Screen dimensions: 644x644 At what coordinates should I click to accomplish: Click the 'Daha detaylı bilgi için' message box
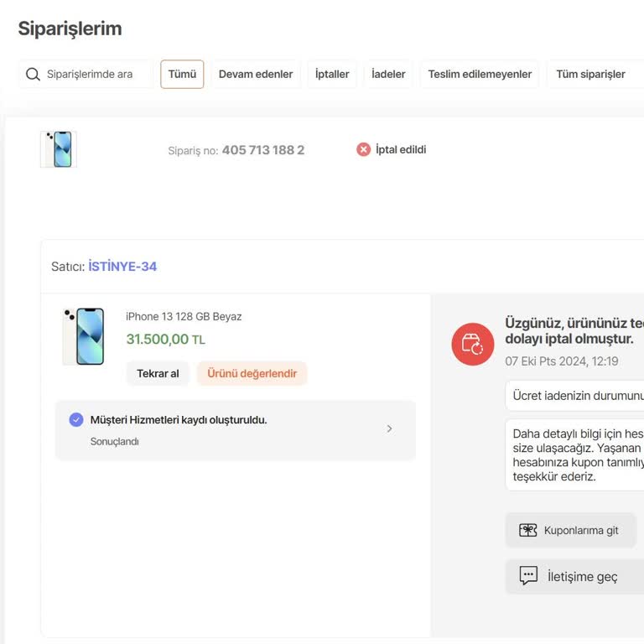(x=574, y=455)
